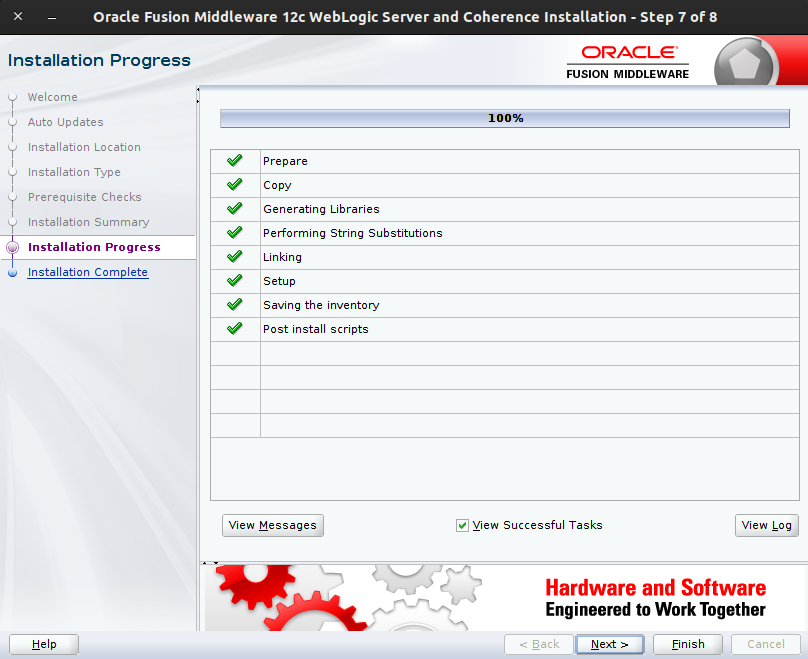Viewport: 808px width, 659px height.
Task: Click the green checkmark beside Prepare
Action: pos(234,160)
